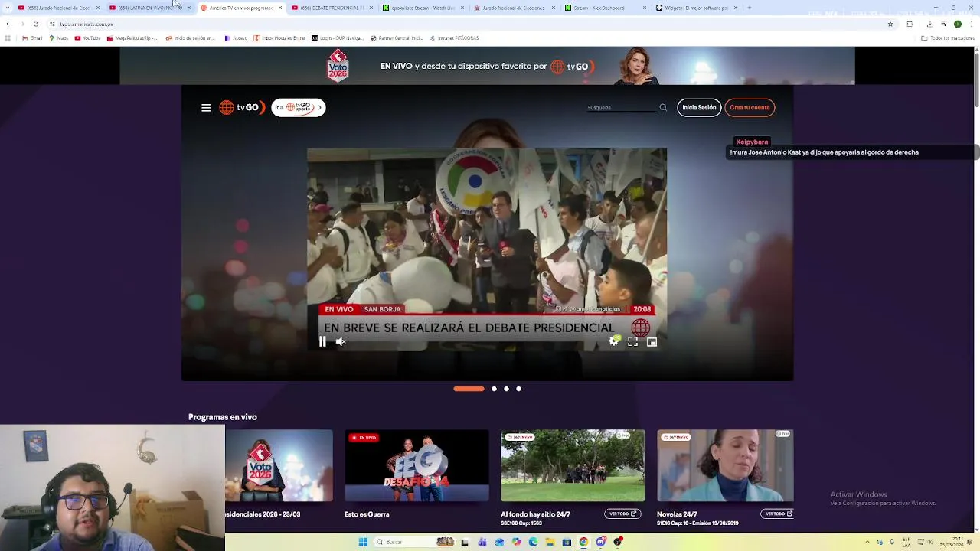Viewport: 980px width, 551px height.
Task: Open the YouTube bookmark
Action: pyautogui.click(x=88, y=38)
